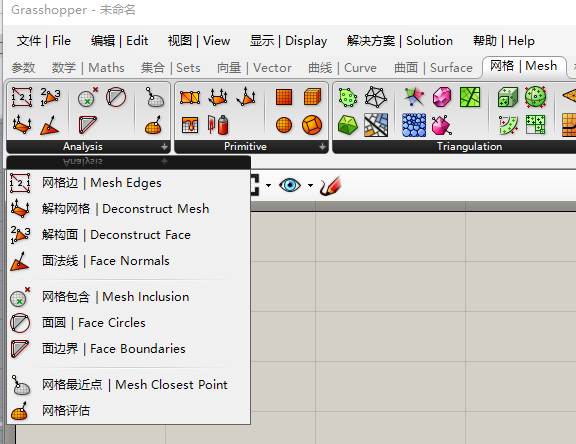Open dropdown arrow next to eye icon

310,185
